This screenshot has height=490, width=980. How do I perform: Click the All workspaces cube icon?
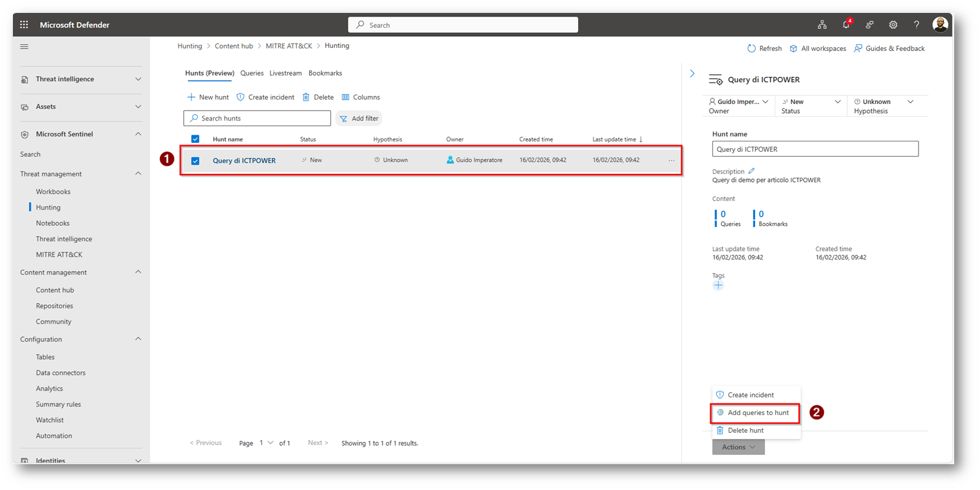[793, 49]
